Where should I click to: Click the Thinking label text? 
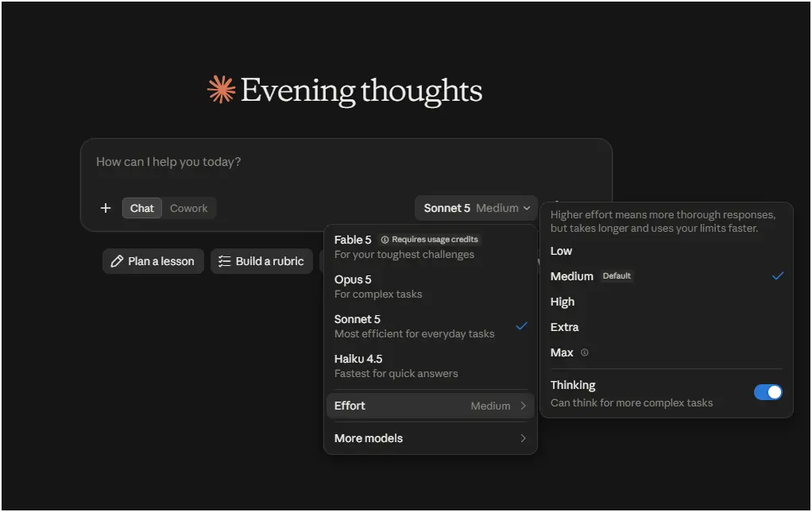tap(573, 385)
